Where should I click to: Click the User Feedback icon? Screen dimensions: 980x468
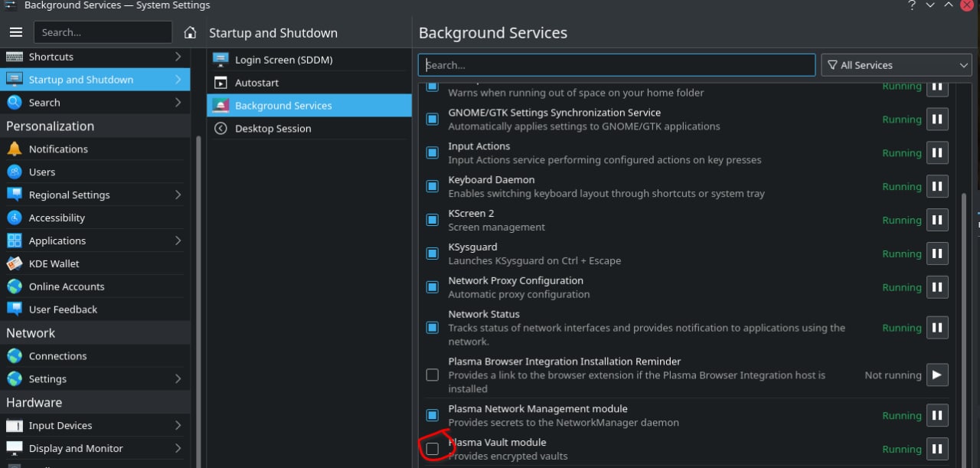click(x=14, y=309)
